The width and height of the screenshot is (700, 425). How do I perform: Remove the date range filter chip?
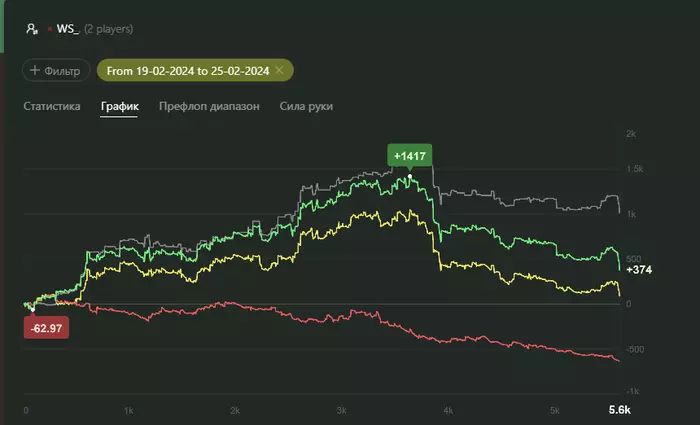(x=279, y=70)
